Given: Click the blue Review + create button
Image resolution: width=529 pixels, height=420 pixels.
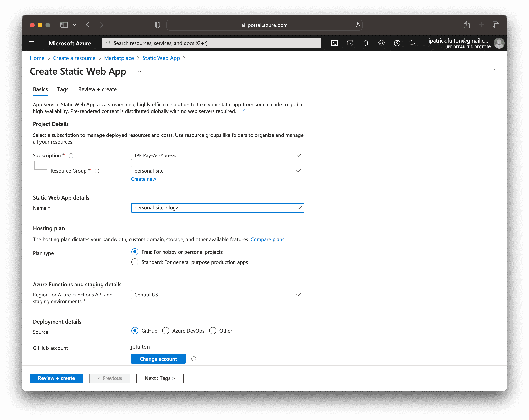Looking at the screenshot, I should pos(56,378).
